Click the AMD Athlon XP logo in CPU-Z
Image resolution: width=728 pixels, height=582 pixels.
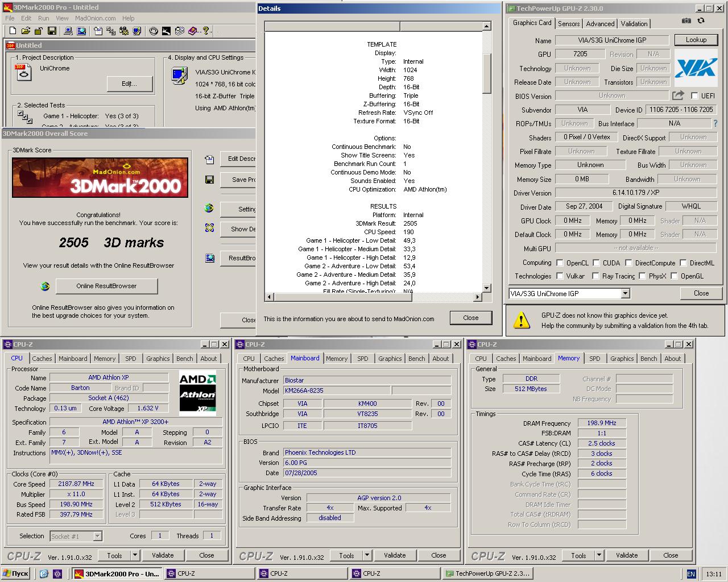pyautogui.click(x=197, y=392)
